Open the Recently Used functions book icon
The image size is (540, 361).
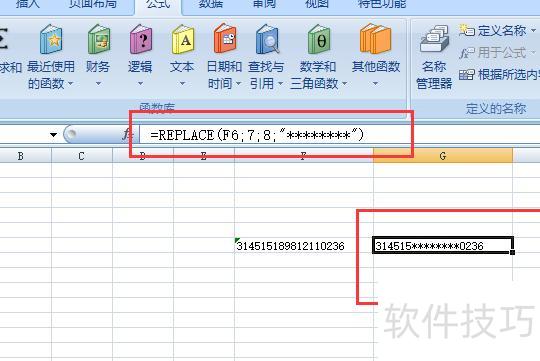pos(51,39)
